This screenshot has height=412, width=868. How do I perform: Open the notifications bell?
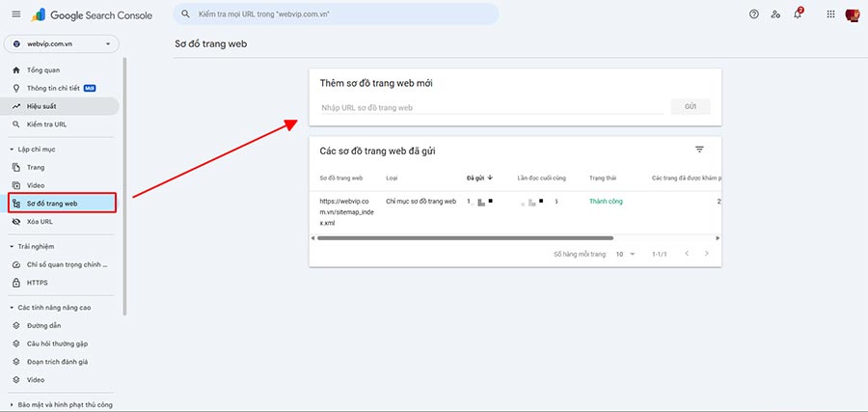798,14
